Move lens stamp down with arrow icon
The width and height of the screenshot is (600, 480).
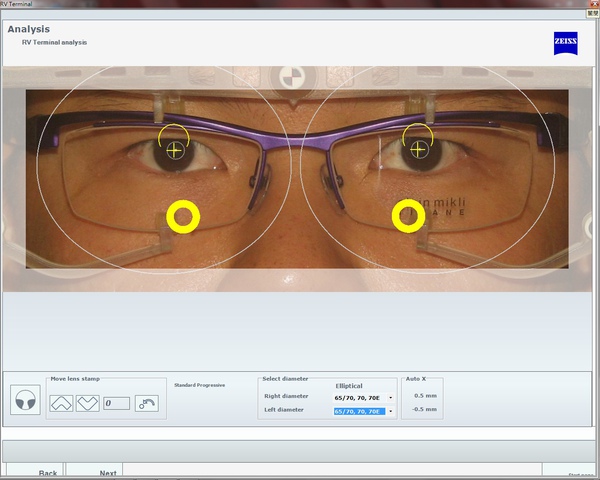coord(88,403)
